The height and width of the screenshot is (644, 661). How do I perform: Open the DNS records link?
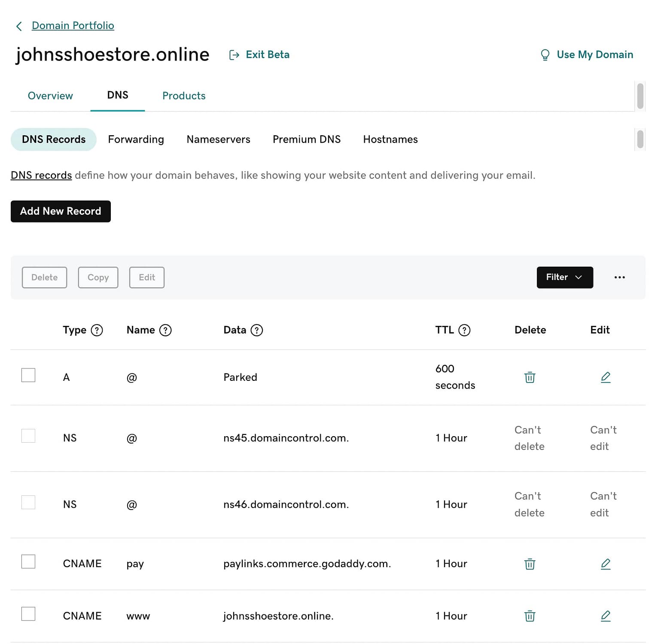pos(41,175)
